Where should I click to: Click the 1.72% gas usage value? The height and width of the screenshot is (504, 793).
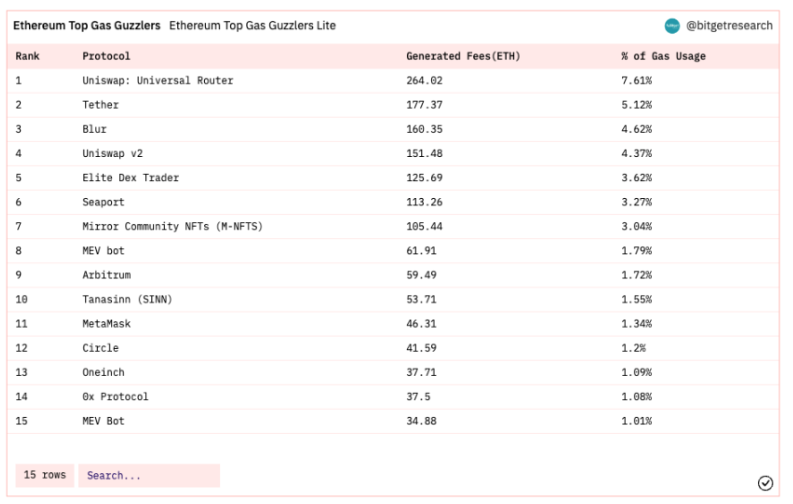point(637,275)
